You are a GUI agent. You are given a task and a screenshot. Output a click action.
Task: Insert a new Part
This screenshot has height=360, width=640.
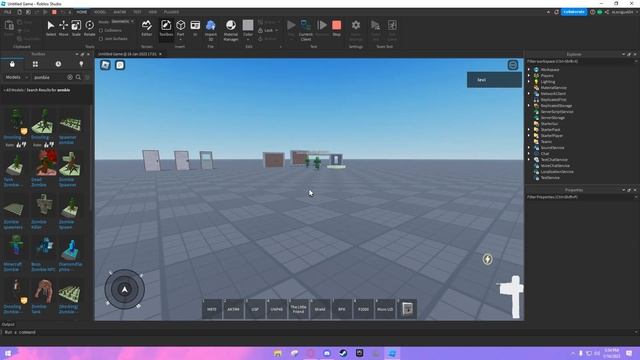click(x=180, y=28)
